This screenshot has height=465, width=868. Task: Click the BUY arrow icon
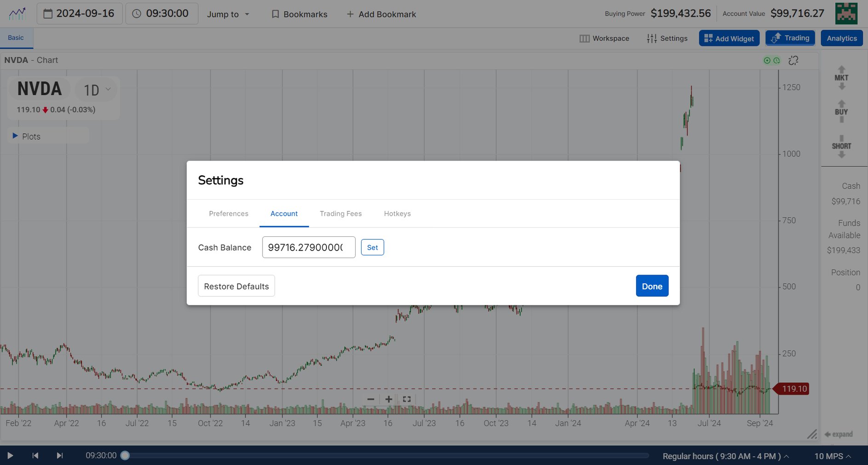(x=841, y=111)
